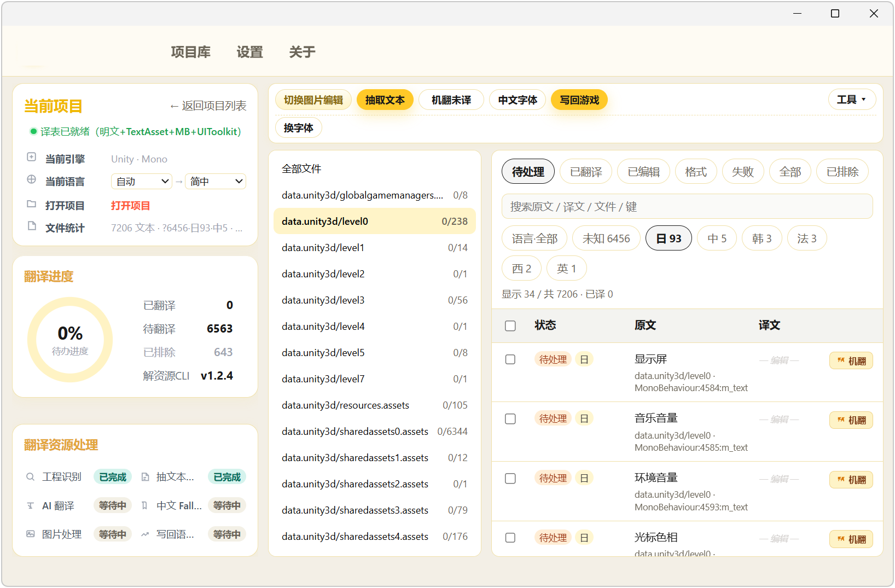
Task: Switch to the 全部 filter tab
Action: point(790,172)
